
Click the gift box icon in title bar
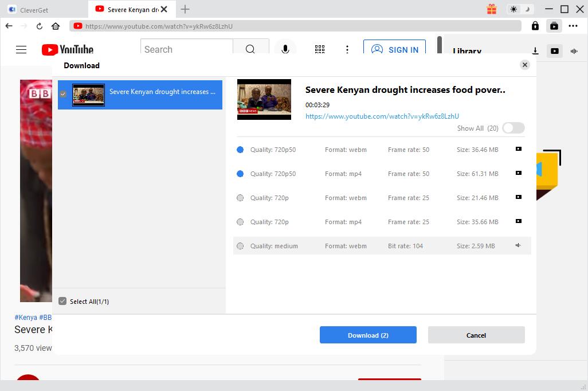tap(492, 9)
